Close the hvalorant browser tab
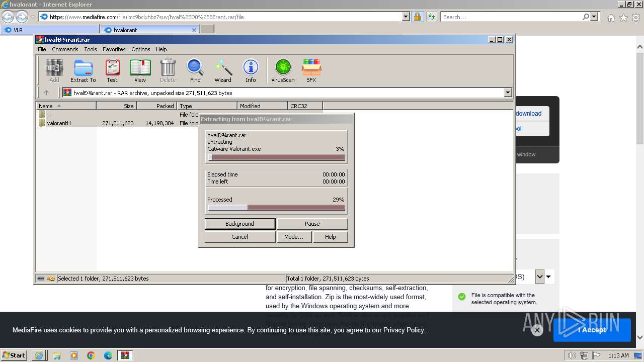The height and width of the screenshot is (362, 644). 194,30
